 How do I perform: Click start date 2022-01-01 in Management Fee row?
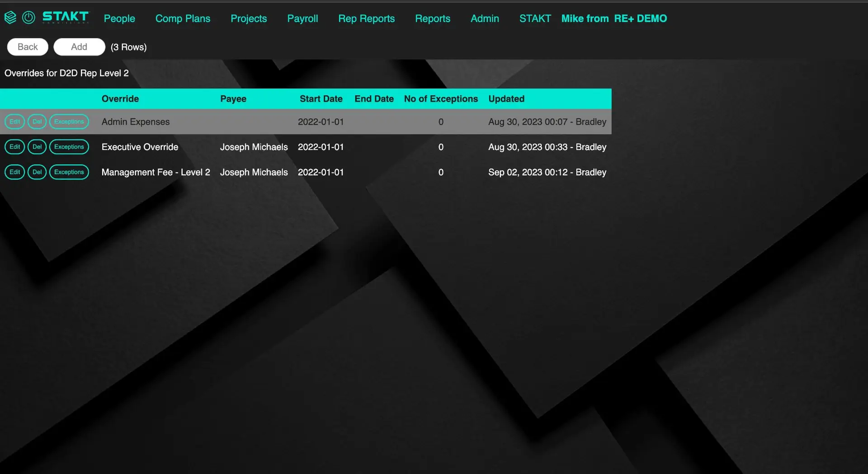pyautogui.click(x=321, y=173)
